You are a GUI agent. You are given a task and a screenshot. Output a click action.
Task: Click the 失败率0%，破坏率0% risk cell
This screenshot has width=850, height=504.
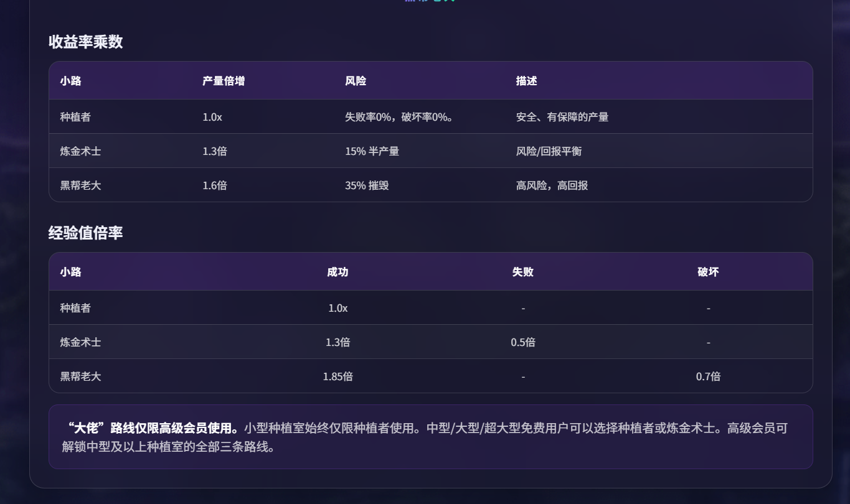click(399, 117)
